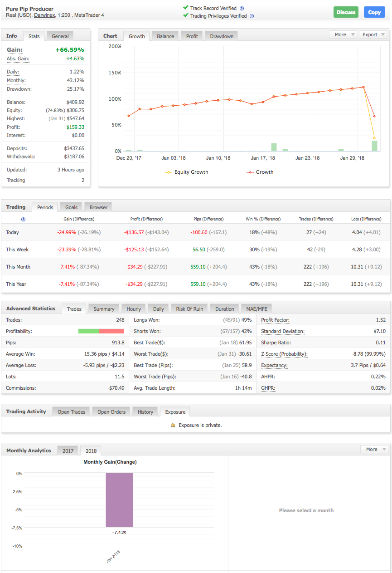Click the purple Jan 2018 monthly gain bar
Image resolution: width=392 pixels, height=573 pixels.
tap(119, 500)
